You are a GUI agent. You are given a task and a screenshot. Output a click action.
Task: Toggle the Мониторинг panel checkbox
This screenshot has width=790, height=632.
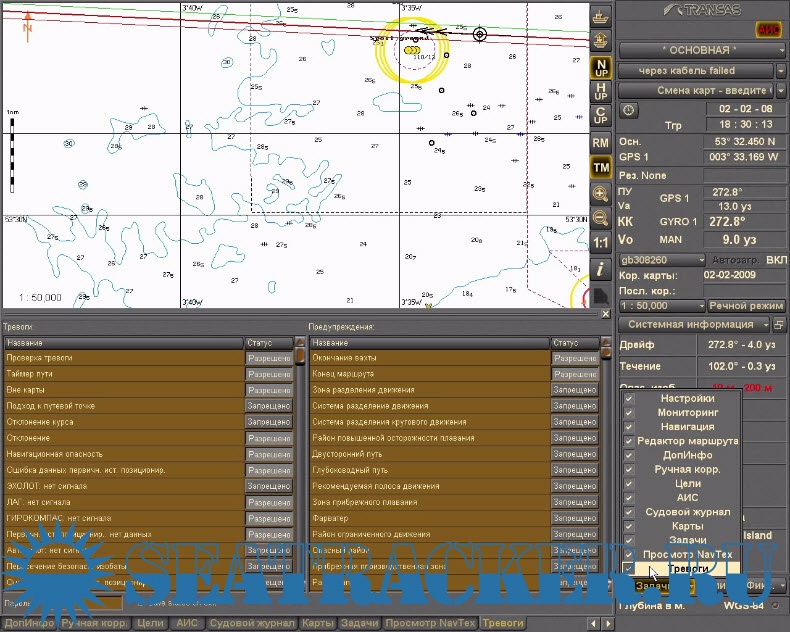point(630,412)
